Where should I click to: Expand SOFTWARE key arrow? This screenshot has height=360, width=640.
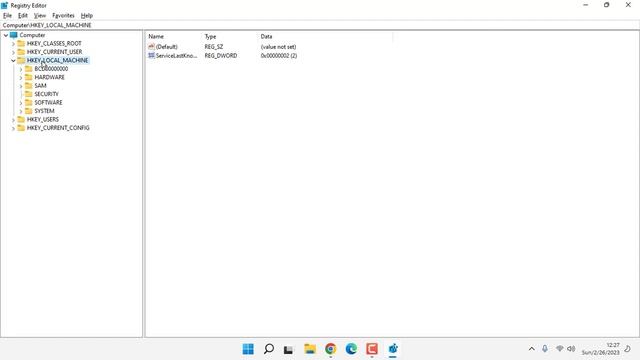(x=21, y=103)
